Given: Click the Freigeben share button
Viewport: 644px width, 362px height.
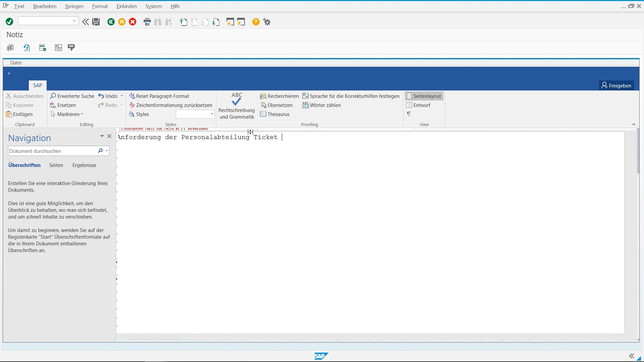Looking at the screenshot, I should click(x=616, y=85).
